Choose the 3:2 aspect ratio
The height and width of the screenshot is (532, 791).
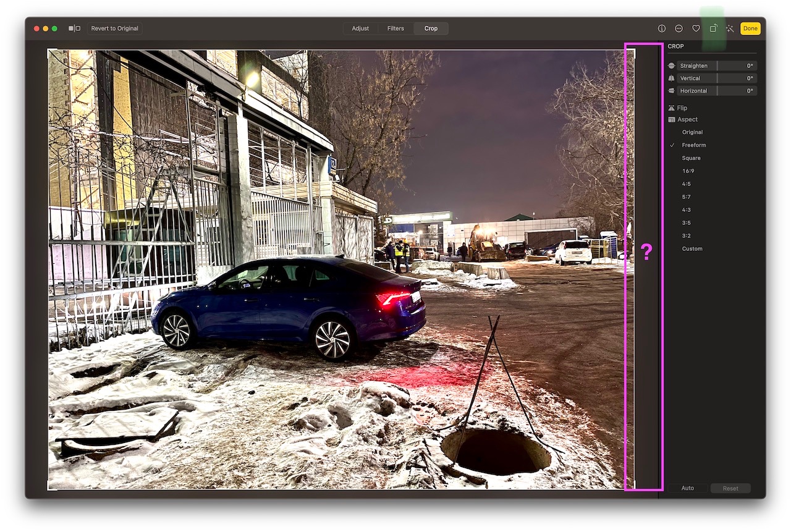[x=687, y=236]
